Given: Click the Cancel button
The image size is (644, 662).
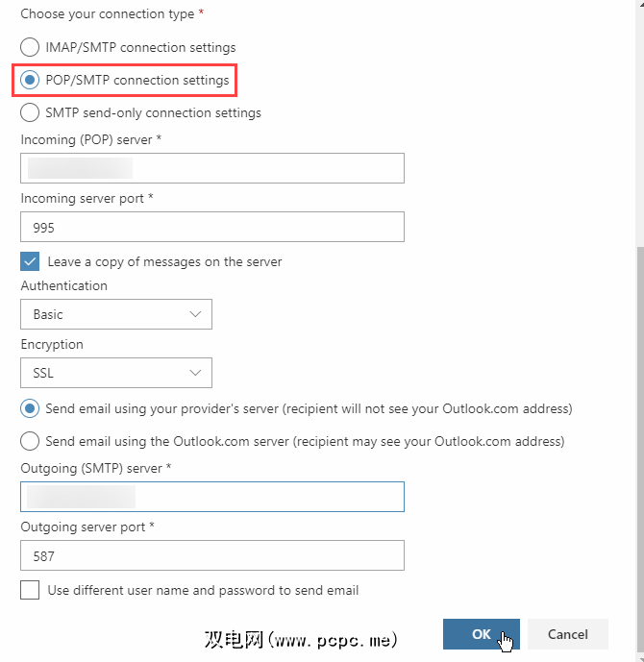Looking at the screenshot, I should [567, 634].
